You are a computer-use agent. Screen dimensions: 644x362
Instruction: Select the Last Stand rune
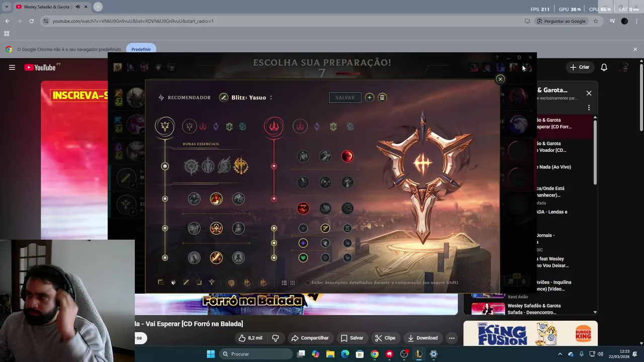coord(238,258)
